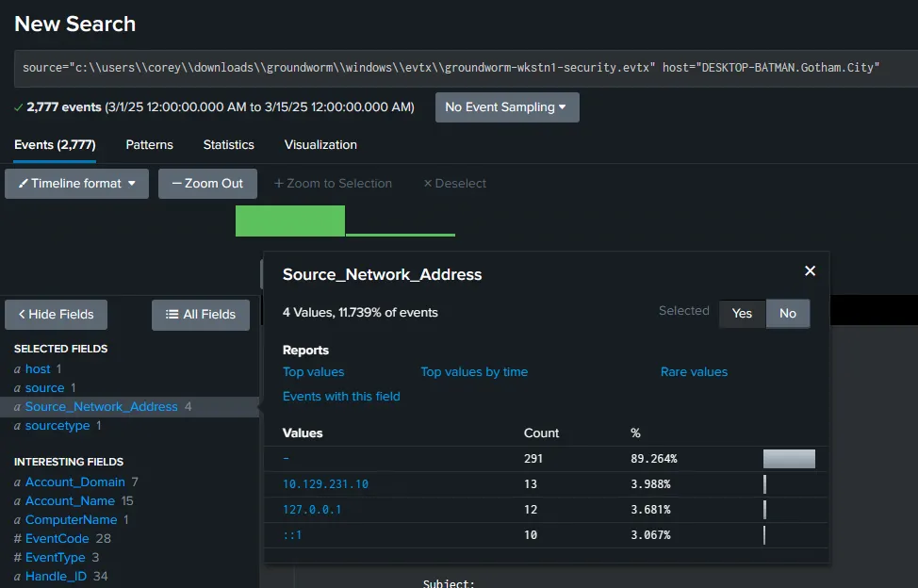Set Selected to No
The image size is (918, 588).
(x=787, y=314)
